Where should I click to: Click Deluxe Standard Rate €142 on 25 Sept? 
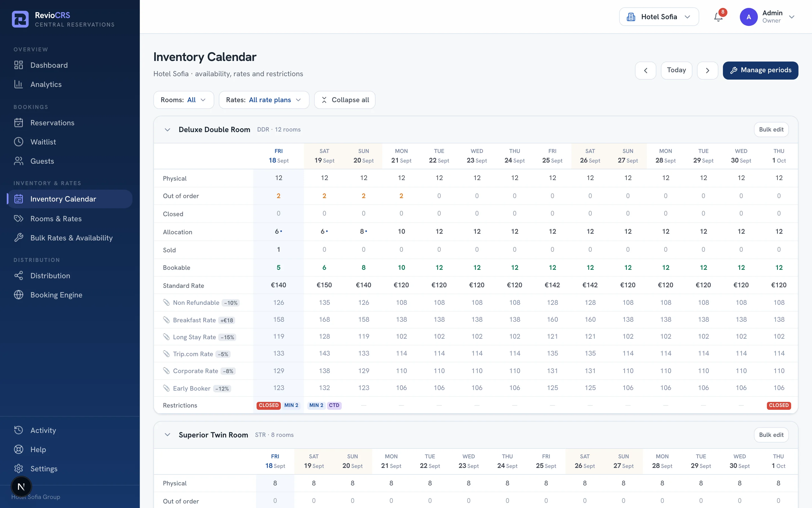pyautogui.click(x=552, y=285)
